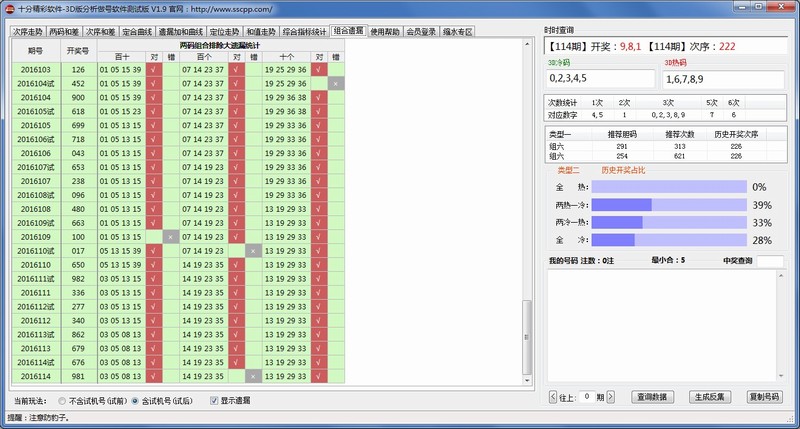Select 含试机号(试后) radio option
This screenshot has height=429, width=800.
(x=136, y=401)
